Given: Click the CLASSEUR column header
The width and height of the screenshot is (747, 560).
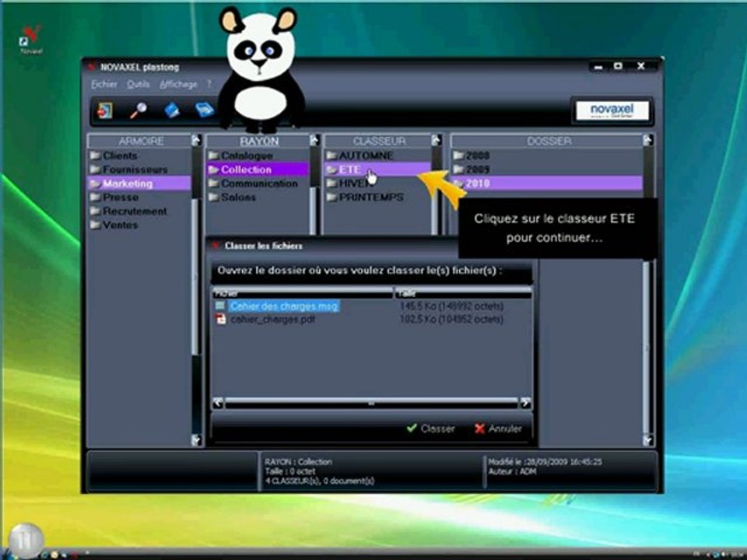Looking at the screenshot, I should tap(379, 141).
